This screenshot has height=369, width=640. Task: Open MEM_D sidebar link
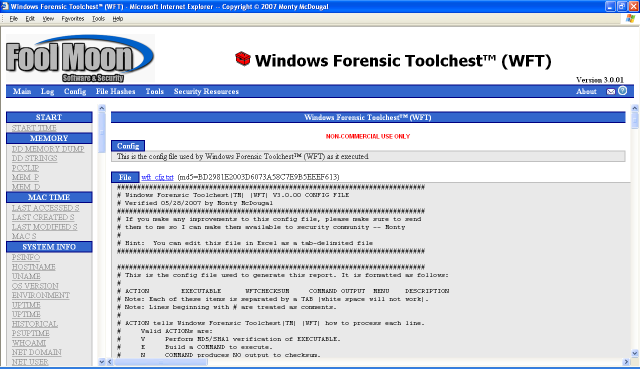pyautogui.click(x=26, y=187)
